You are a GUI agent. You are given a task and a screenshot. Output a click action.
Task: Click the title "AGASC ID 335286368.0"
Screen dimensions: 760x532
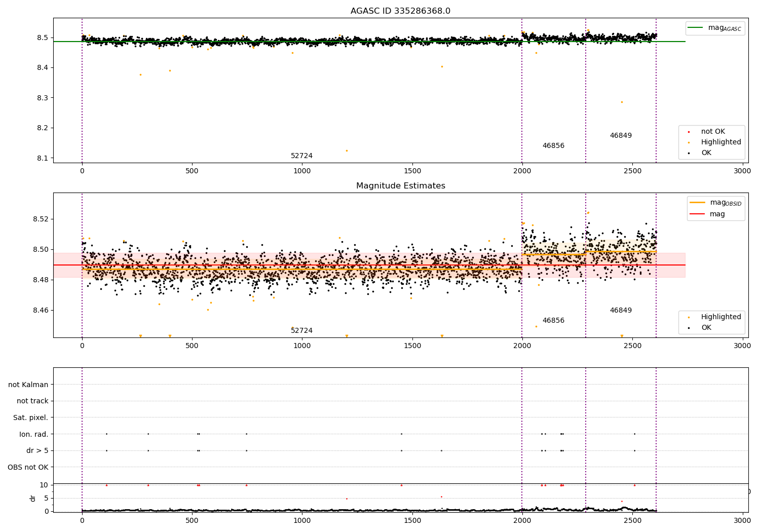[400, 11]
